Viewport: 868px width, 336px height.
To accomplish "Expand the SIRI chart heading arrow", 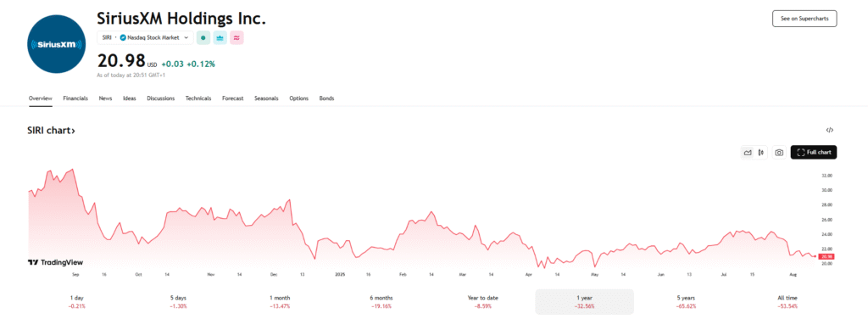I will click(52, 131).
